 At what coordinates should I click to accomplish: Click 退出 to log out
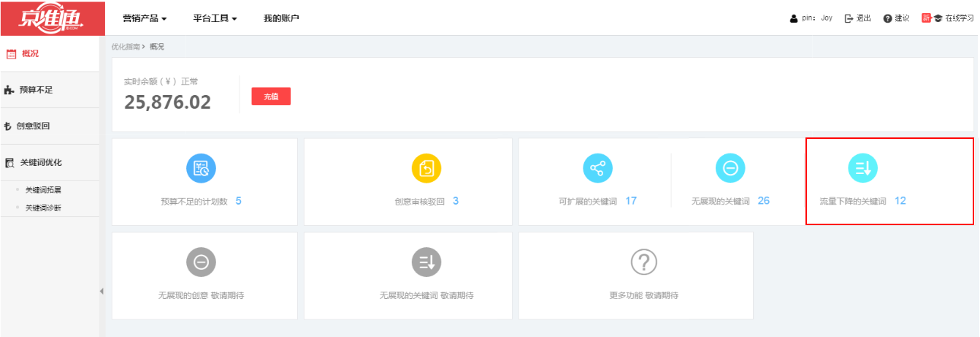pos(858,18)
